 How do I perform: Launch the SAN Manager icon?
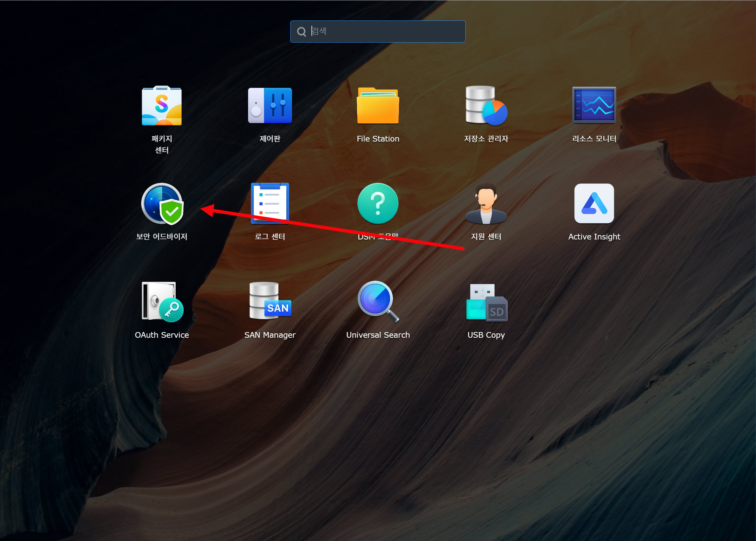[270, 301]
